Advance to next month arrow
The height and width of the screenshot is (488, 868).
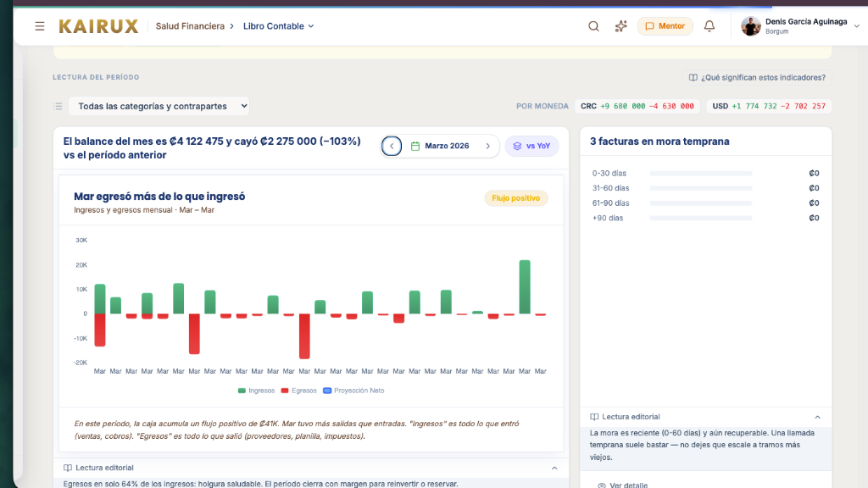(x=487, y=146)
